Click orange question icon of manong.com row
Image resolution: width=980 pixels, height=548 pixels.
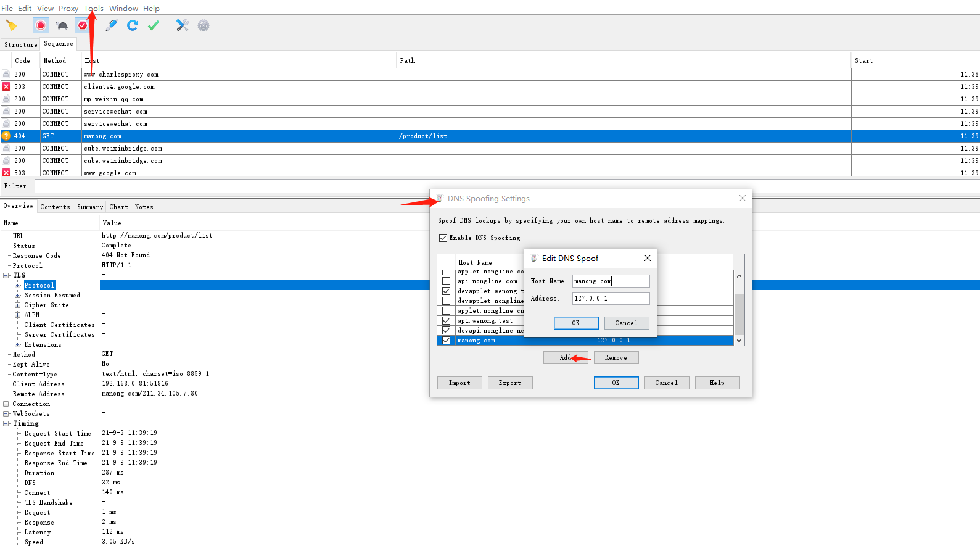click(6, 136)
